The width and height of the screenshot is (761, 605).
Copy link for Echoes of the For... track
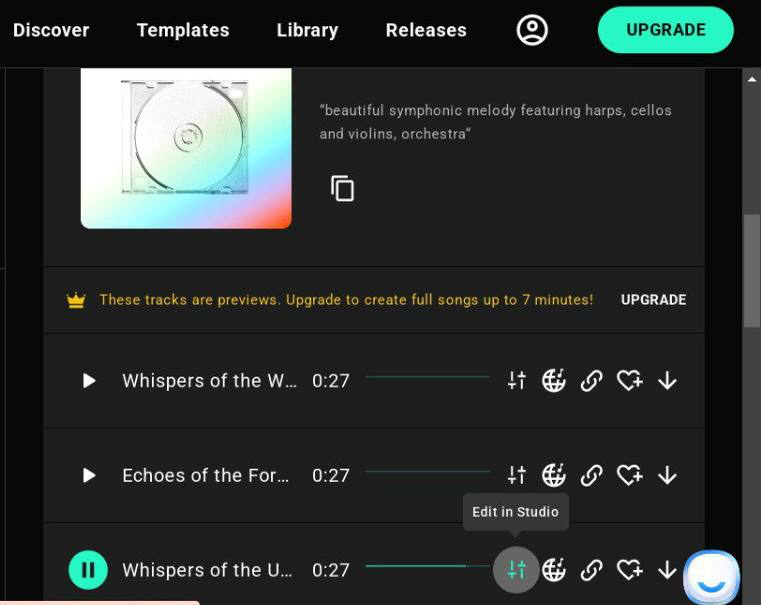[x=592, y=475]
